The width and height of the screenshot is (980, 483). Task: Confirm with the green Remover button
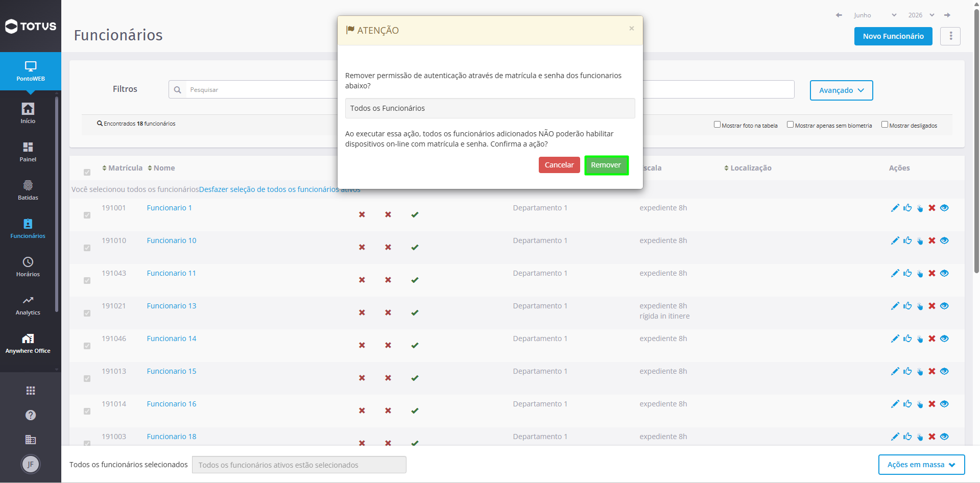606,165
